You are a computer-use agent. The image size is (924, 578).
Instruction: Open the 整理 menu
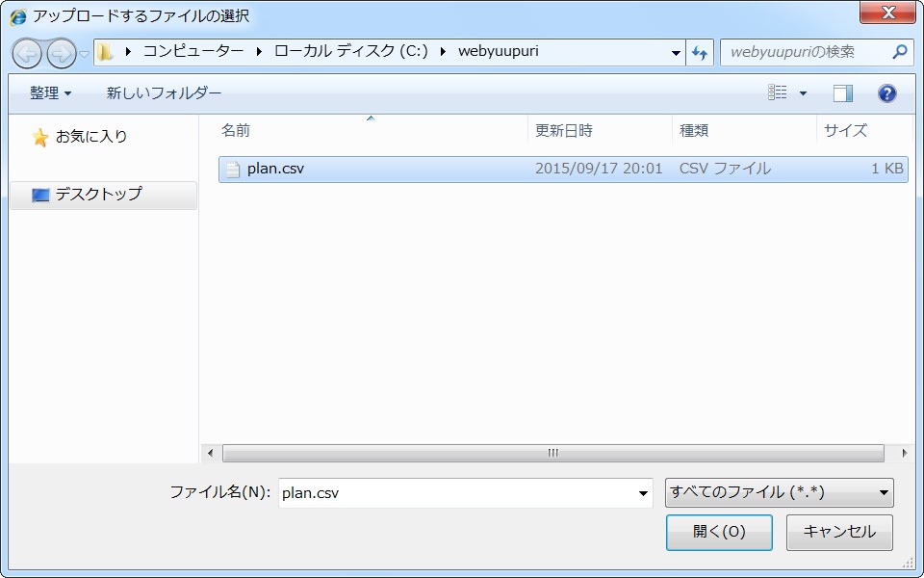pos(50,93)
